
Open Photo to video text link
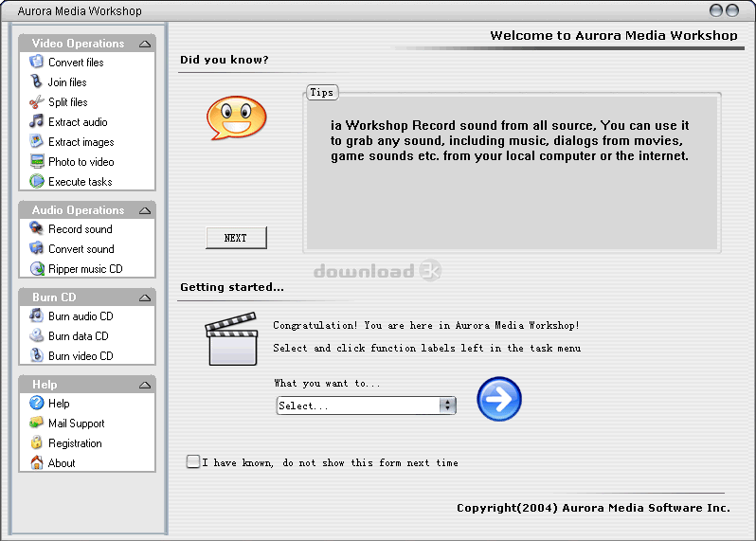coord(81,161)
